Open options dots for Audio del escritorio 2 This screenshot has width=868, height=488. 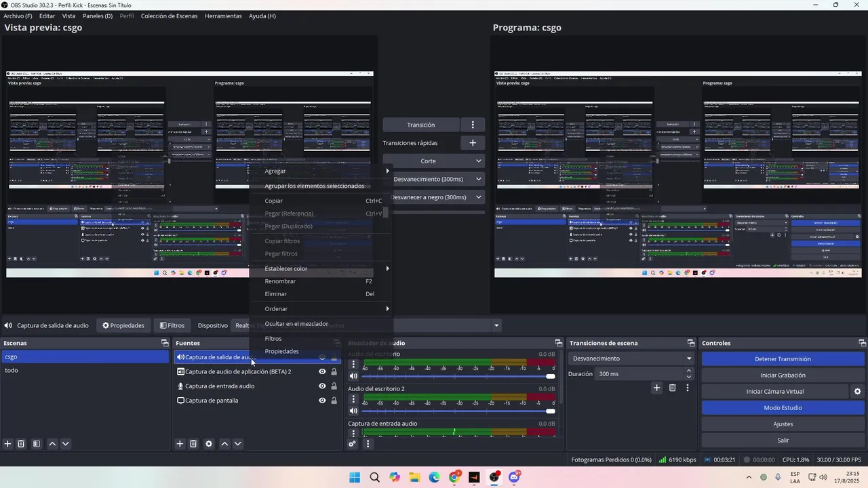pyautogui.click(x=353, y=399)
